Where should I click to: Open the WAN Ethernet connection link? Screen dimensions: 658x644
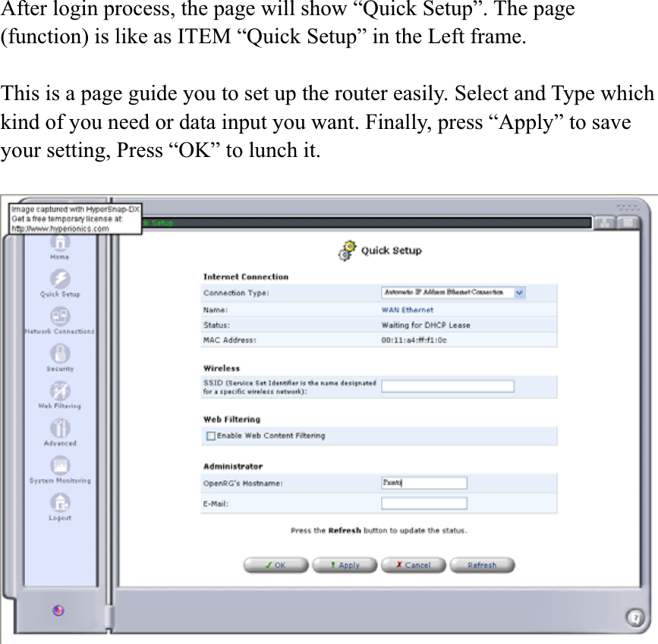point(410,309)
